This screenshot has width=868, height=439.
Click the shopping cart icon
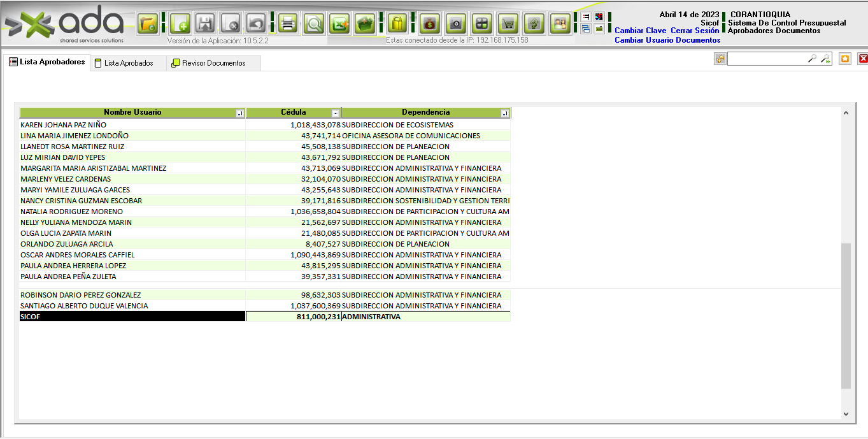[508, 24]
